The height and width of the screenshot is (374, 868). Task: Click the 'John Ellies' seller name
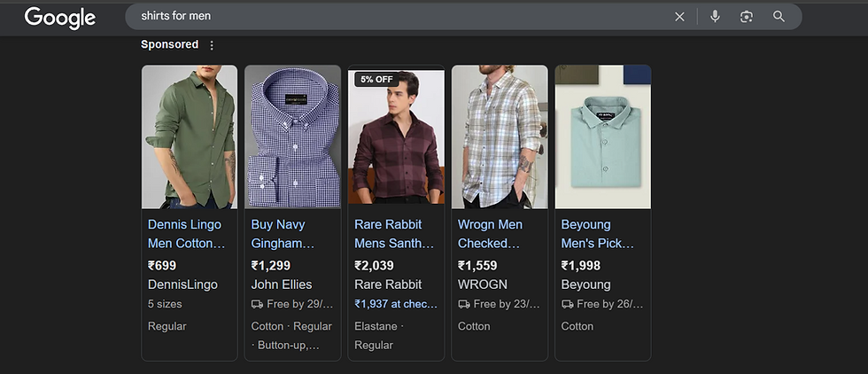[282, 284]
